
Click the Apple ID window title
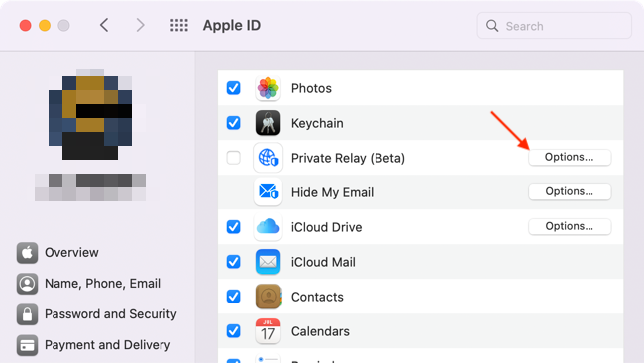click(232, 26)
